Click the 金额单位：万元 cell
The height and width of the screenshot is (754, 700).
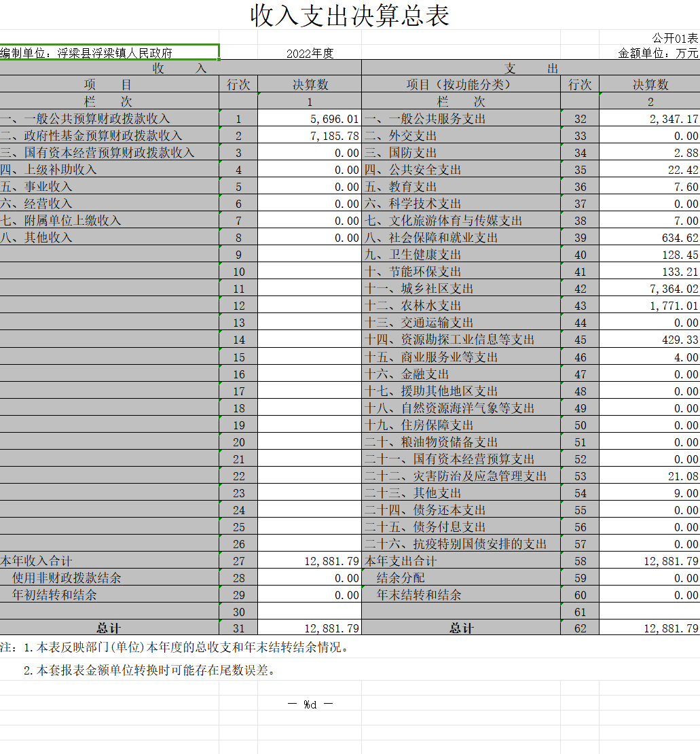(657, 53)
